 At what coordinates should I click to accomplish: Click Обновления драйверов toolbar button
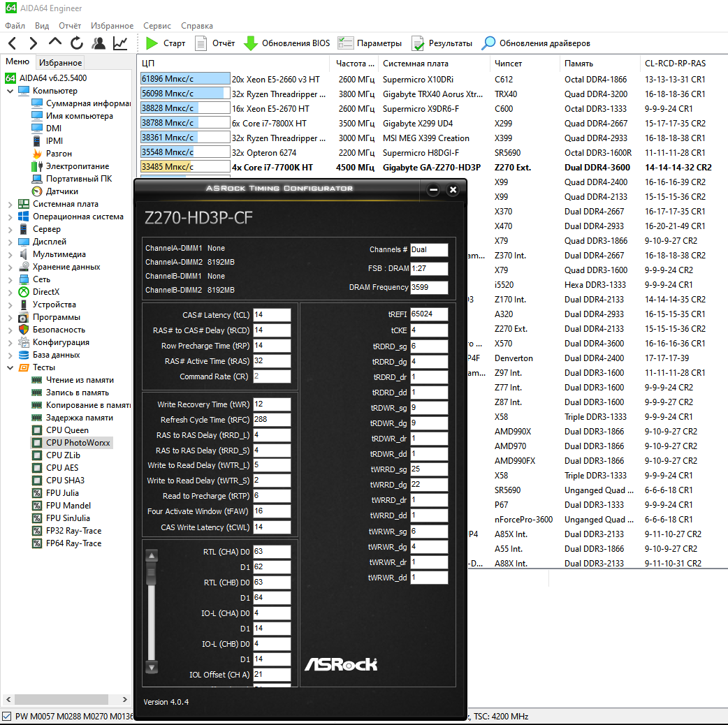click(536, 43)
